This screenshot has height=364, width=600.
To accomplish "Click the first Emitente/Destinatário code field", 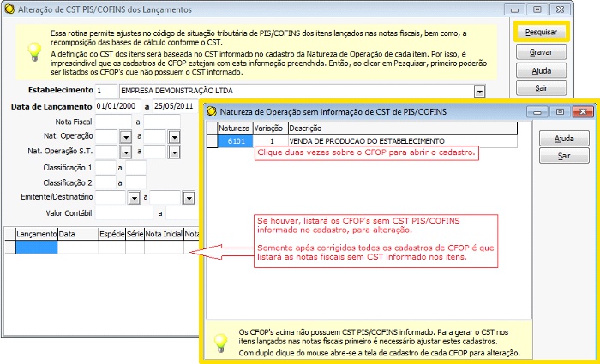I will [x=111, y=198].
